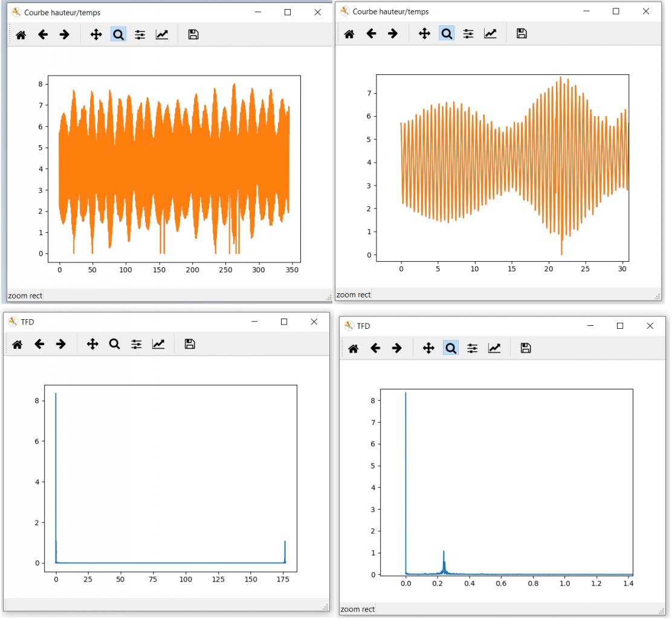Enable Zoom magnifier in bottom-left TFD window
The height and width of the screenshot is (619, 672).
tap(114, 344)
